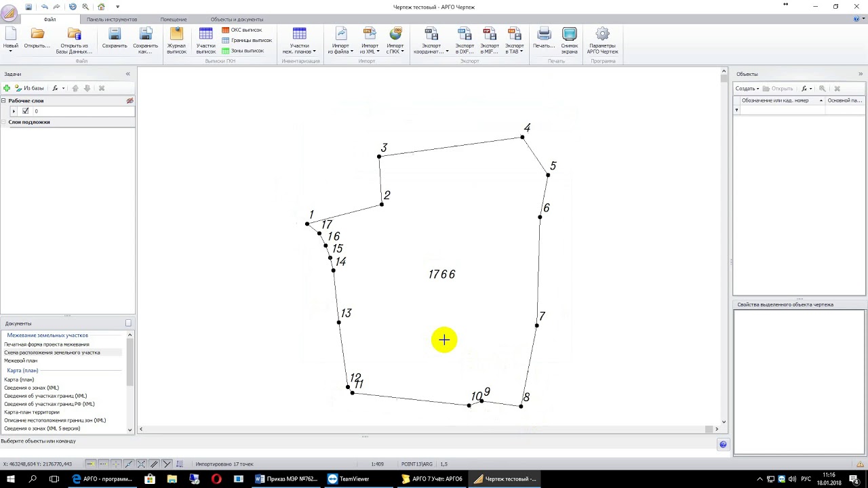
Task: Click Зоны выписок button
Action: 243,51
